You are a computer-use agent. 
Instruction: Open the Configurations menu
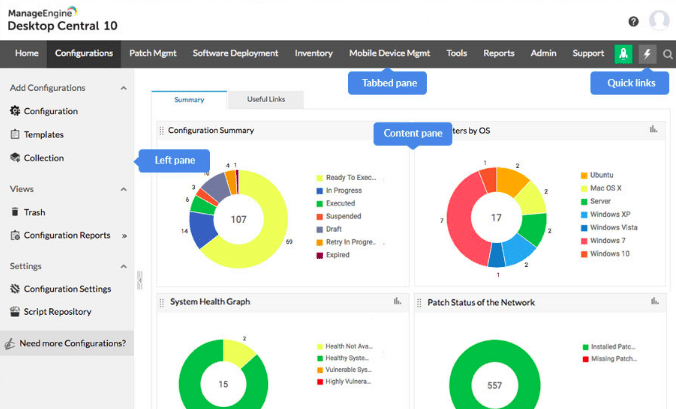(84, 53)
